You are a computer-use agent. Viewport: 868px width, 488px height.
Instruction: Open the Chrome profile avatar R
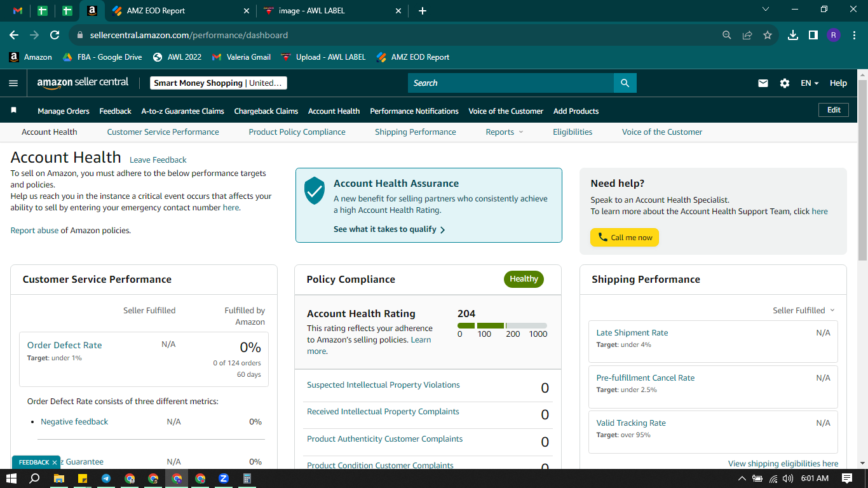coord(834,36)
